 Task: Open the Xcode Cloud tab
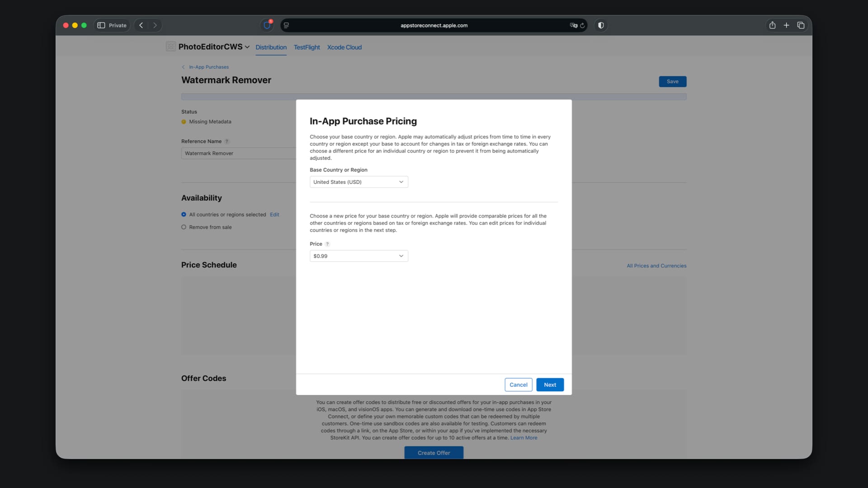344,47
